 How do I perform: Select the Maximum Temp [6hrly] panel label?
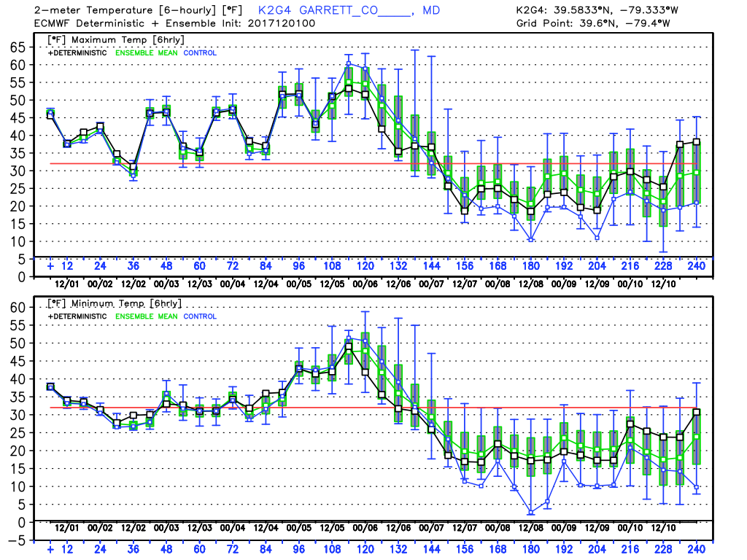[114, 39]
